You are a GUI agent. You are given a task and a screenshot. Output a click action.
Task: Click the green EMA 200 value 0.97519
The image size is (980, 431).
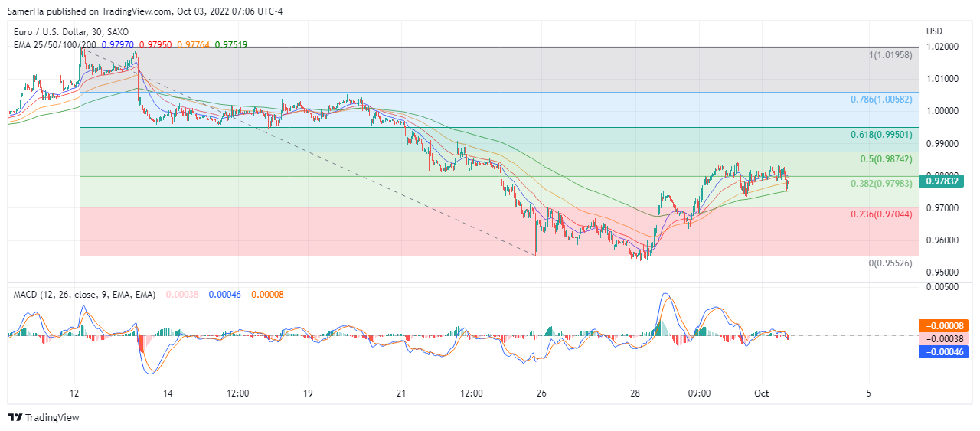pyautogui.click(x=231, y=44)
